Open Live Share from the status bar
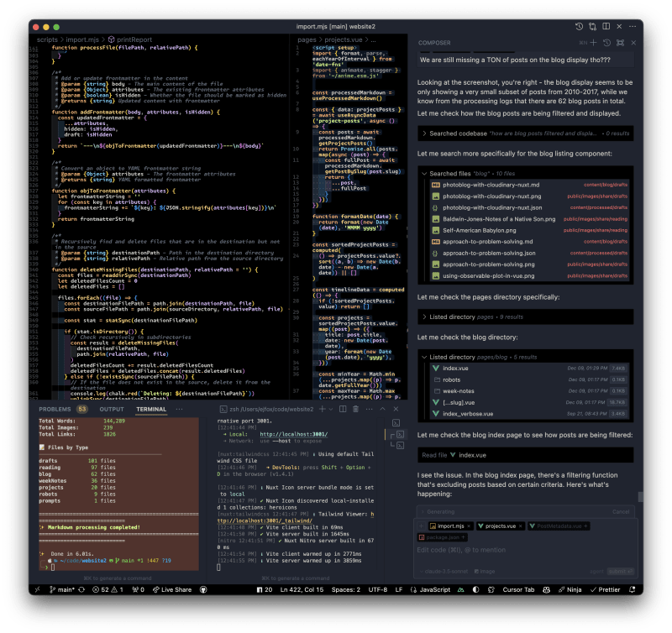672x633 pixels. (174, 590)
